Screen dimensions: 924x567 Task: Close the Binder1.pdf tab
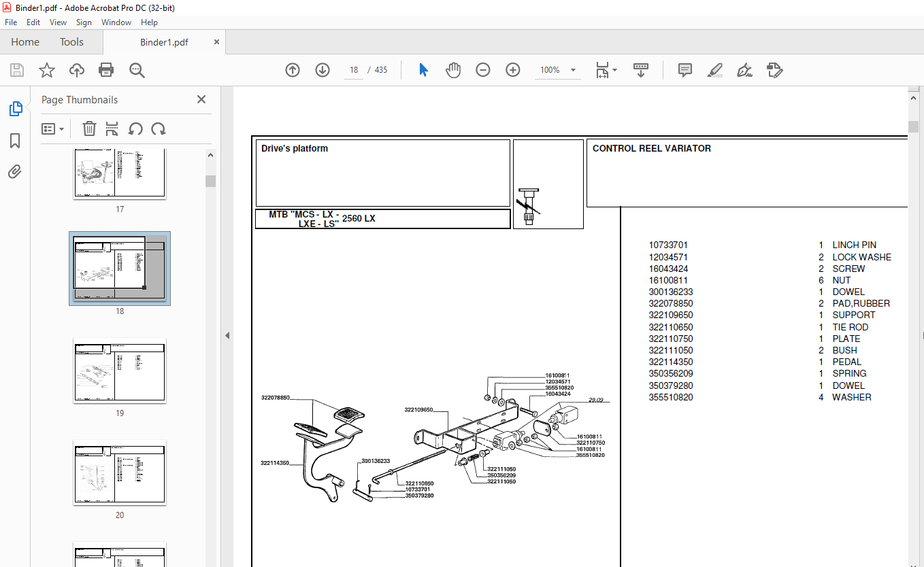tap(217, 41)
